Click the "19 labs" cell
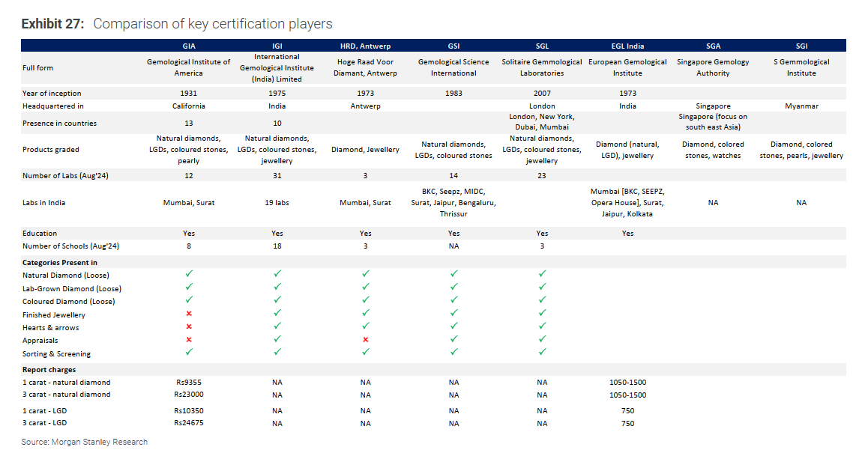The height and width of the screenshot is (453, 868). pos(277,203)
